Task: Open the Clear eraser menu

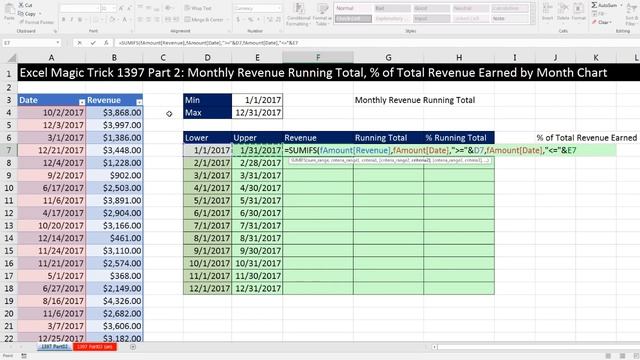Action: click(602, 22)
